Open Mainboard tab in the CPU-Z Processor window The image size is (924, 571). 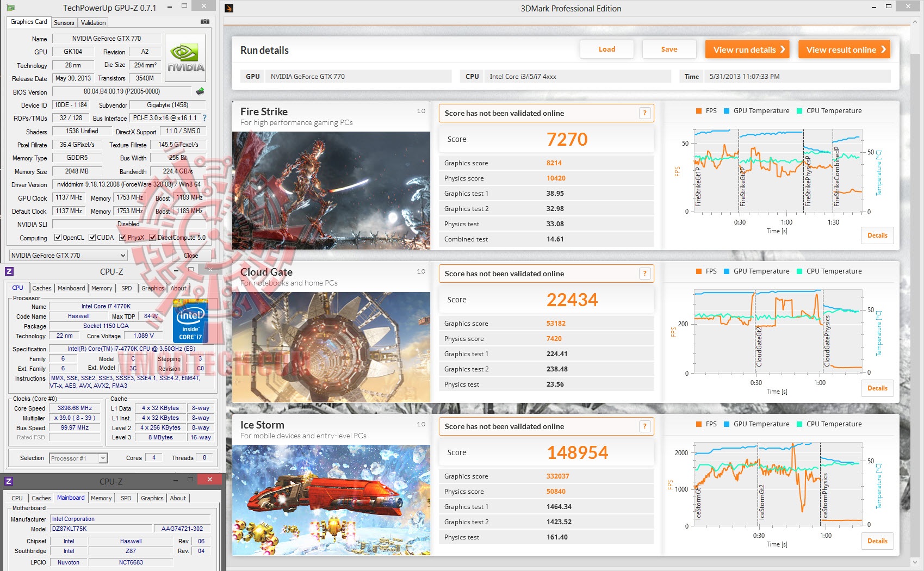tap(71, 288)
